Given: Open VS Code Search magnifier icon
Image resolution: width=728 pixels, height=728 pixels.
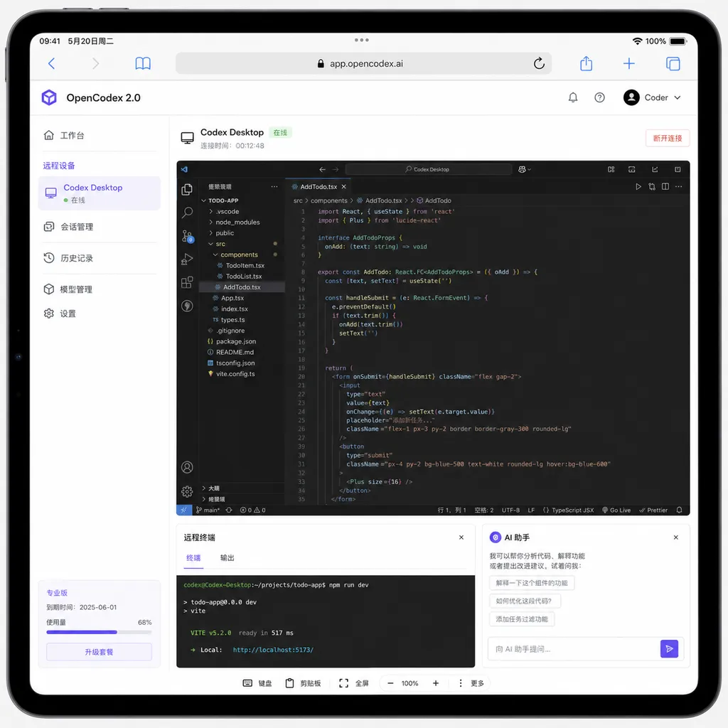Looking at the screenshot, I should 187,213.
